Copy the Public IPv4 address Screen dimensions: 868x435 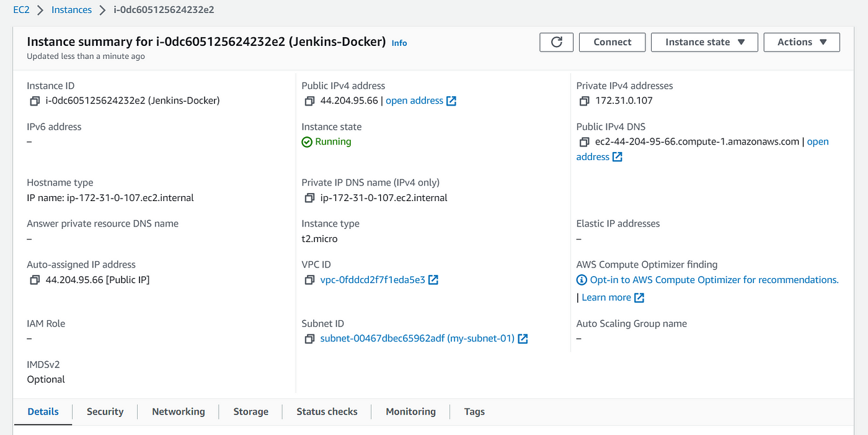coord(309,101)
